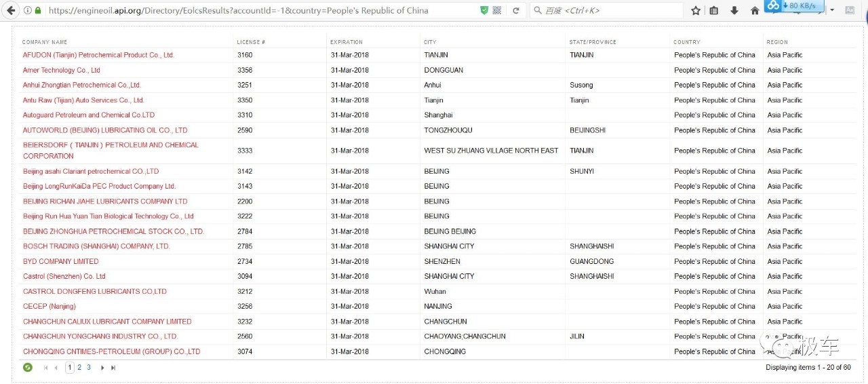
Task: Sort by the Expiration column header
Action: [x=347, y=42]
